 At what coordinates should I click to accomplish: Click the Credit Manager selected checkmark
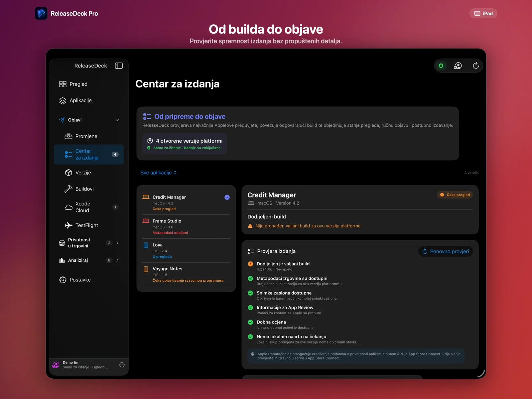[x=227, y=197]
